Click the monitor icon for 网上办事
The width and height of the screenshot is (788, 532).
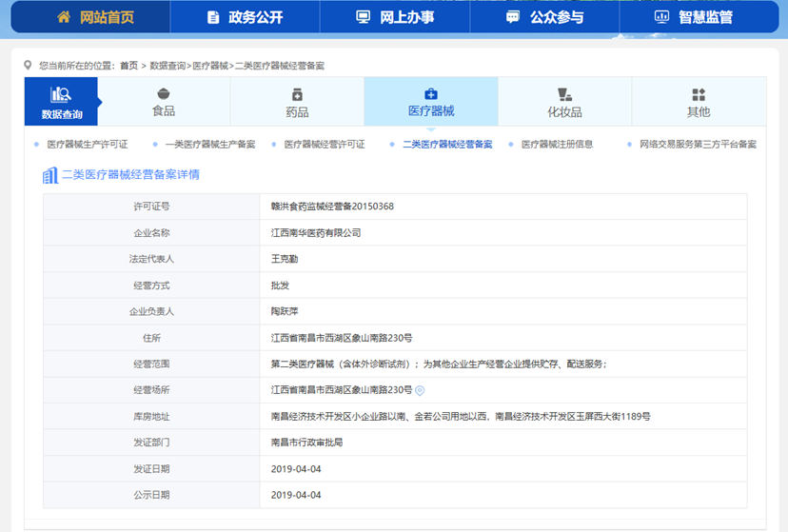point(363,17)
